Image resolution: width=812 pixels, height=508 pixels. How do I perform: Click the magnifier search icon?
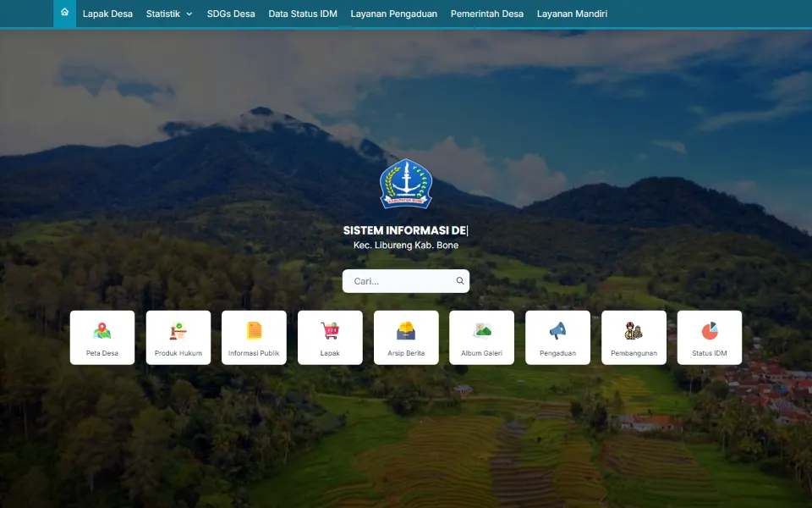[x=460, y=281]
